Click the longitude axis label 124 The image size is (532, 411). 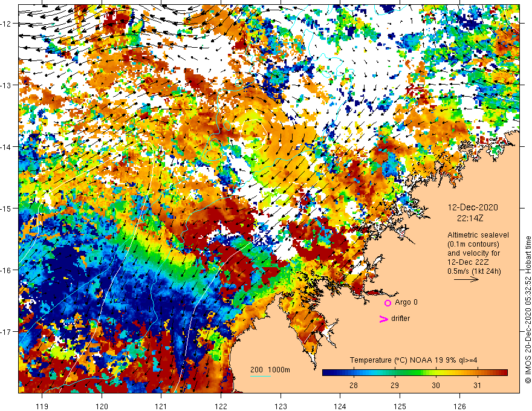340,406
